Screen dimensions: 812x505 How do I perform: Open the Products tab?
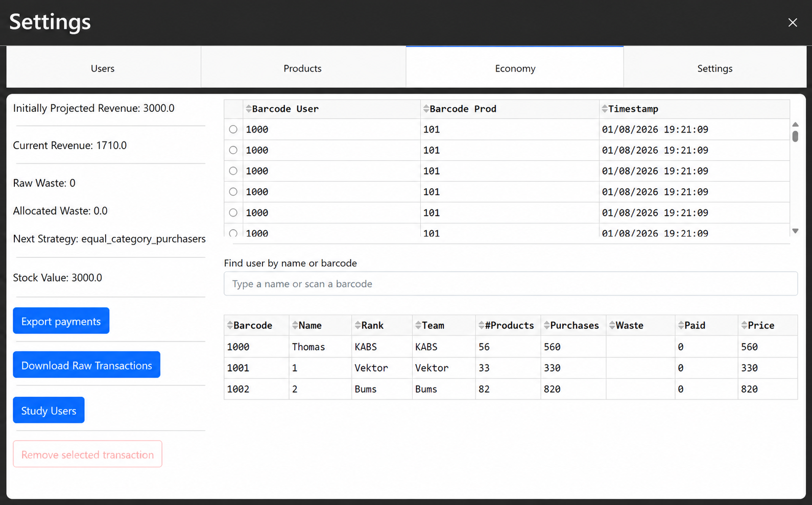[303, 68]
